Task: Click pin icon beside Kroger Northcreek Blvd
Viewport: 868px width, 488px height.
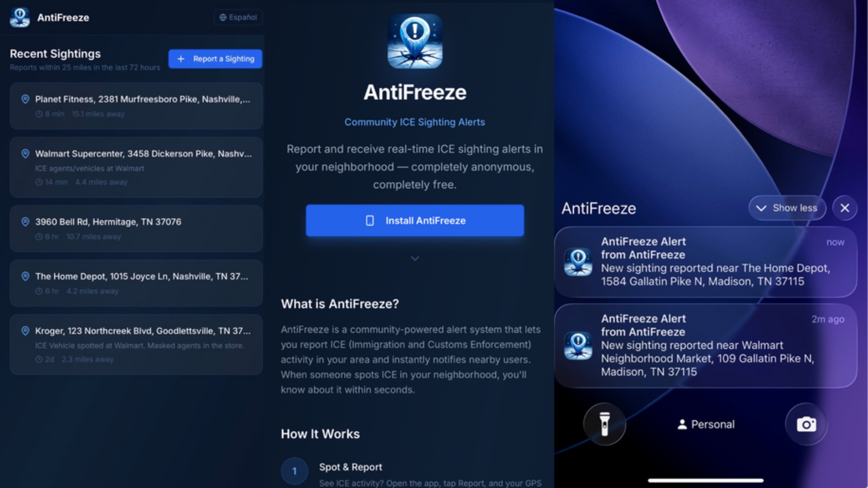Action: click(x=26, y=331)
